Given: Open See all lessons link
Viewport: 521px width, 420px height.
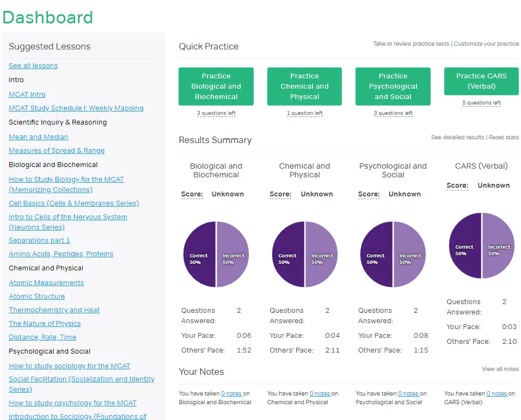Looking at the screenshot, I should pyautogui.click(x=33, y=66).
